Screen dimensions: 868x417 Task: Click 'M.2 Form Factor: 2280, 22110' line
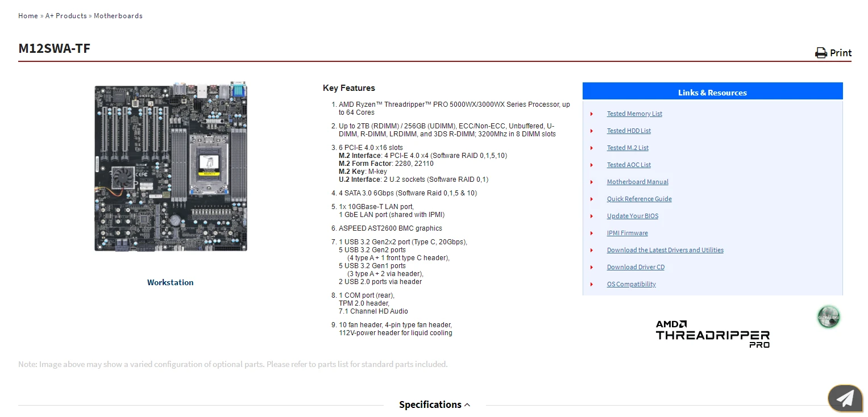[x=386, y=164]
